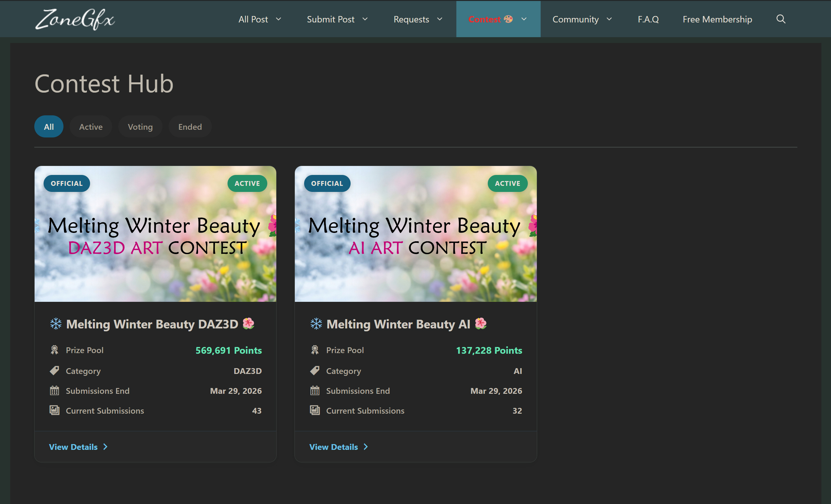Image resolution: width=831 pixels, height=504 pixels.
Task: Click the OFFICIAL badge on the DAZ3D banner
Action: pos(66,183)
